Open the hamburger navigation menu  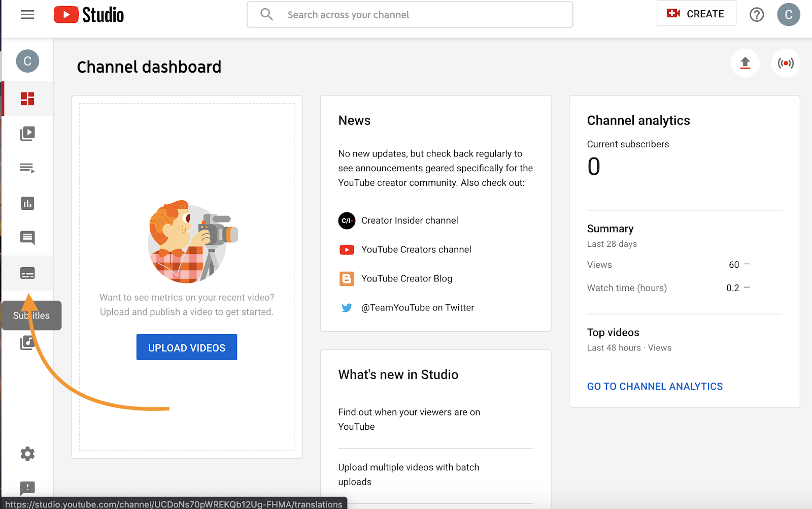[27, 15]
